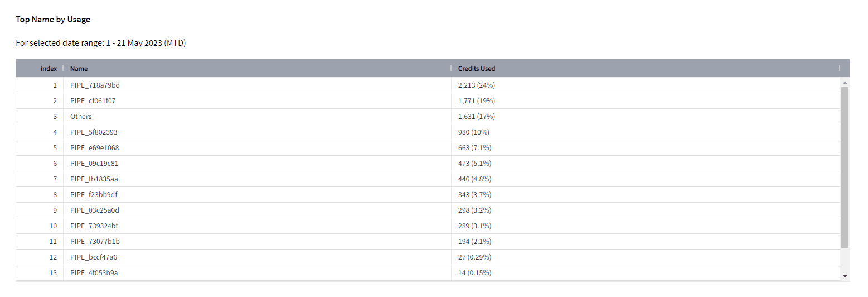Sort by the Credits Used column header
Viewport: 868px width, 297px height.
tap(477, 69)
